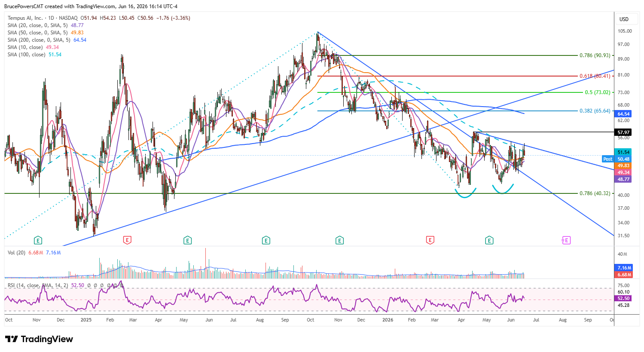
Task: Click the green earnings marker near August 2025
Action: pos(266,240)
